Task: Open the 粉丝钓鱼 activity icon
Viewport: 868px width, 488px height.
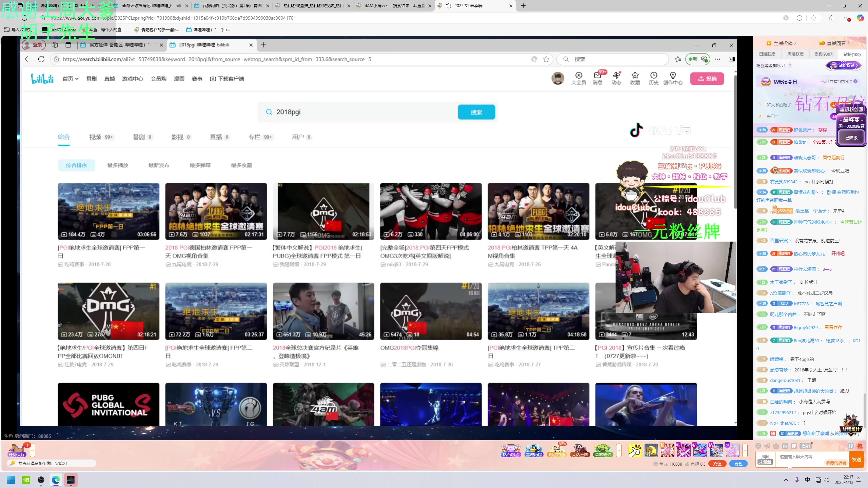Action: tap(557, 450)
